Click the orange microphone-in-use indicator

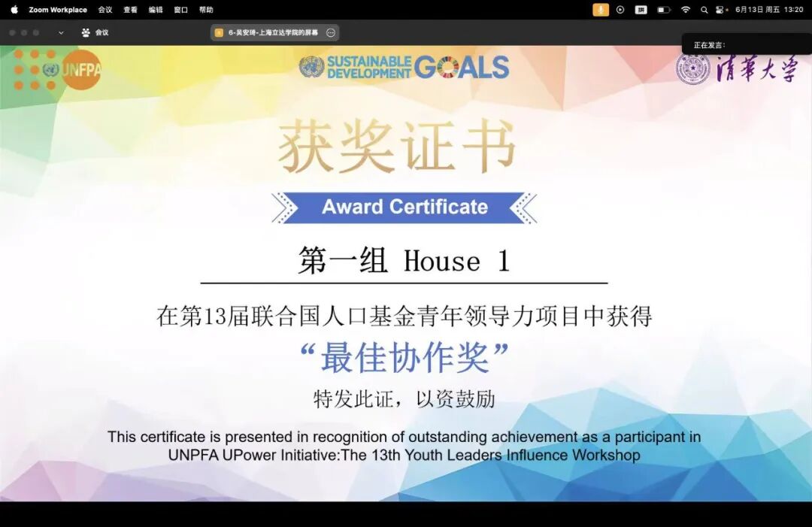coord(601,9)
